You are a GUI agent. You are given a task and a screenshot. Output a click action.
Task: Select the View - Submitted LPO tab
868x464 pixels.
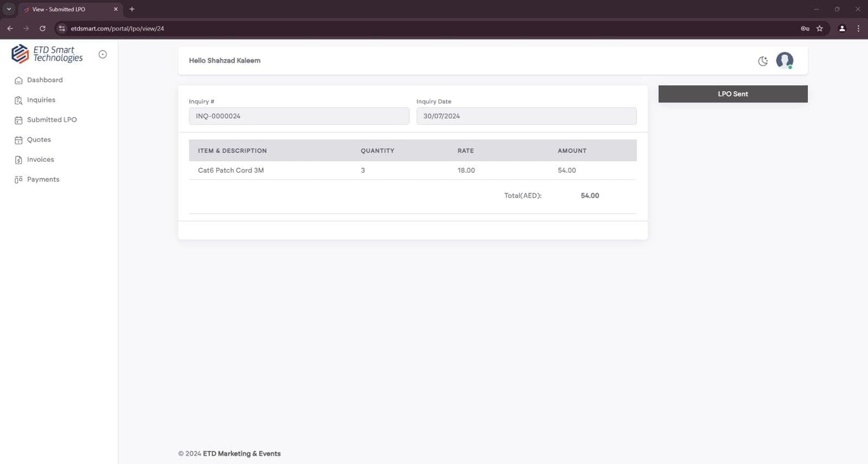pos(71,9)
